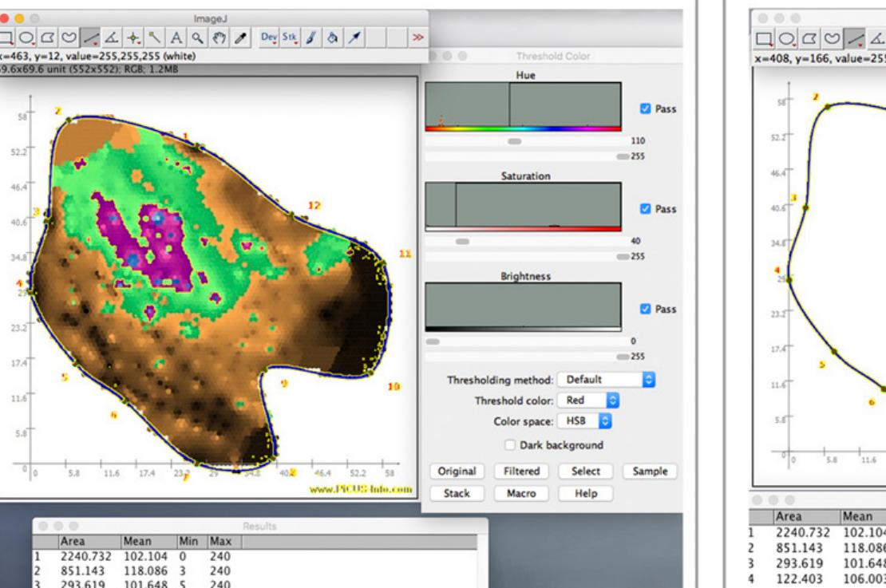Click the Filtered button
Image resolution: width=886 pixels, height=588 pixels.
(522, 472)
